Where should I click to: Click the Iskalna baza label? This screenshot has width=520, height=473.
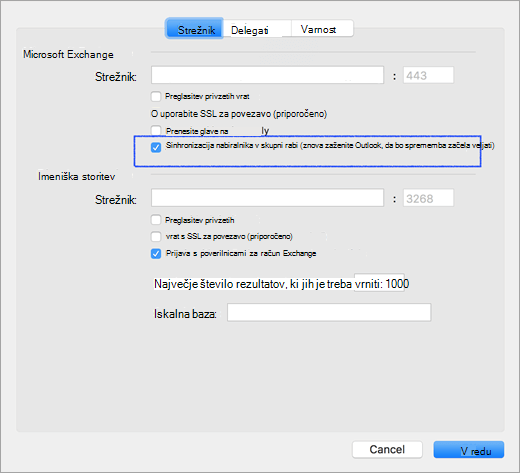click(x=185, y=314)
